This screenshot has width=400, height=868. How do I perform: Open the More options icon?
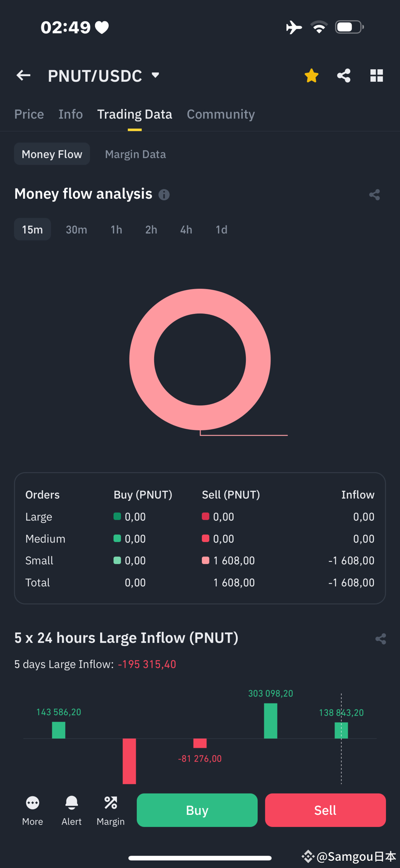pyautogui.click(x=32, y=803)
